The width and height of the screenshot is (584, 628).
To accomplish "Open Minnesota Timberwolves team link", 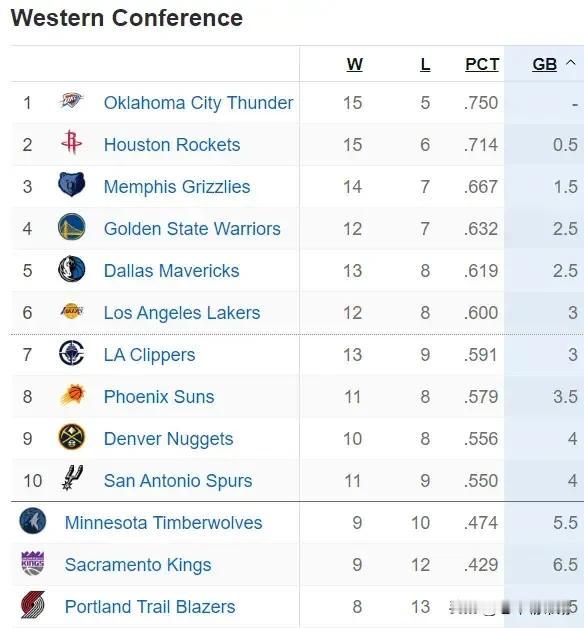I will point(163,523).
